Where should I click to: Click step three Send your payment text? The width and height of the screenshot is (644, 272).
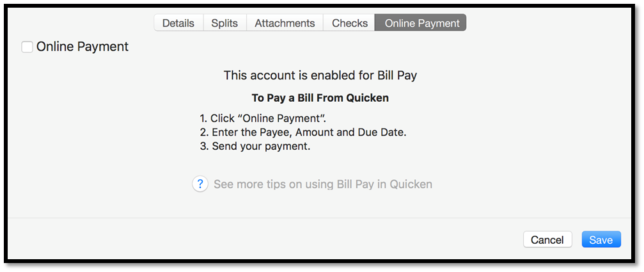click(x=255, y=146)
